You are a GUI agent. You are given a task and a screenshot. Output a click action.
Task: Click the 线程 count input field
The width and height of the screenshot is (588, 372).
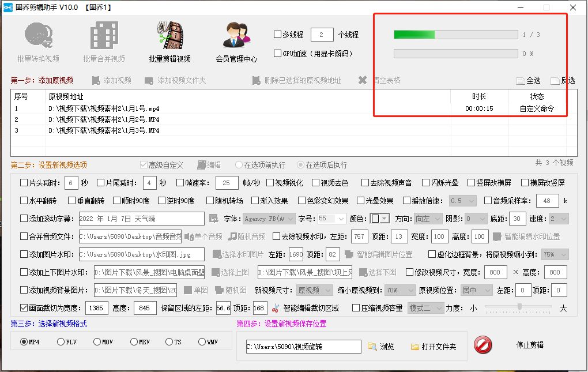[322, 35]
